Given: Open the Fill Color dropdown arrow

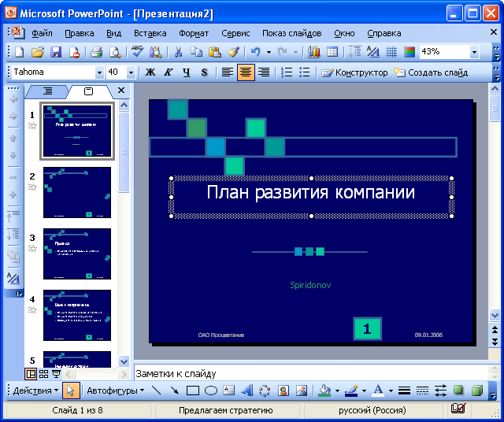Looking at the screenshot, I should (337, 391).
